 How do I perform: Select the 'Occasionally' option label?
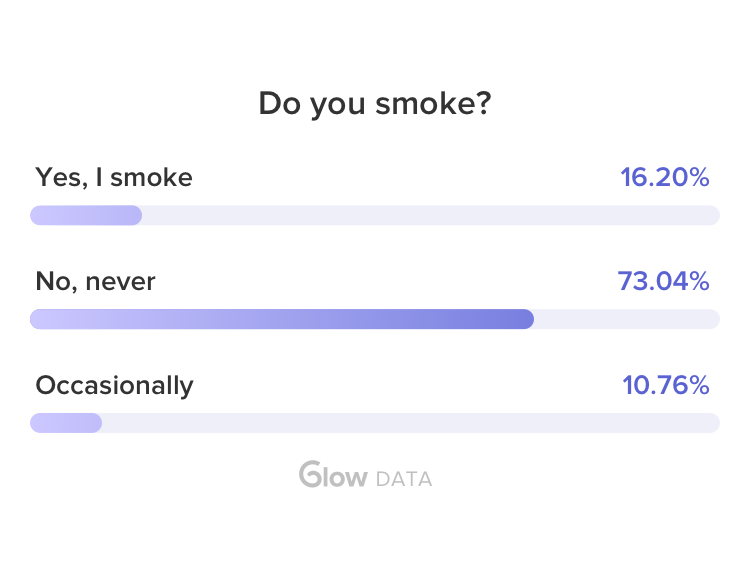pyautogui.click(x=114, y=385)
